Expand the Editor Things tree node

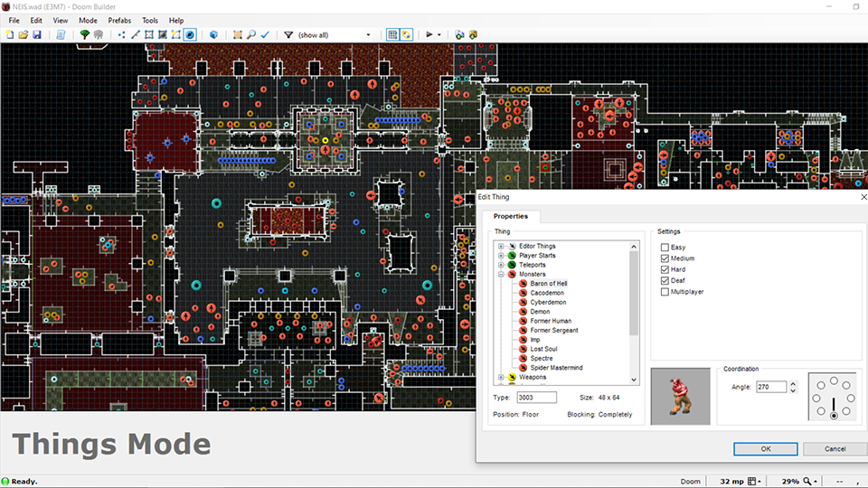501,246
